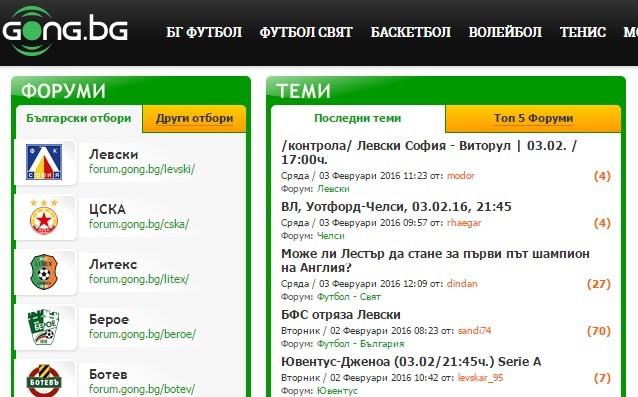Switch to the Топ 5 Форуми tab
Viewport: 638px width, 397px height.
click(x=533, y=118)
